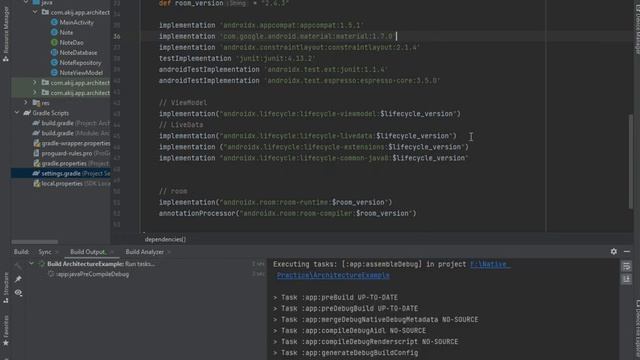Open Device File Explorer side tab

coord(637,329)
